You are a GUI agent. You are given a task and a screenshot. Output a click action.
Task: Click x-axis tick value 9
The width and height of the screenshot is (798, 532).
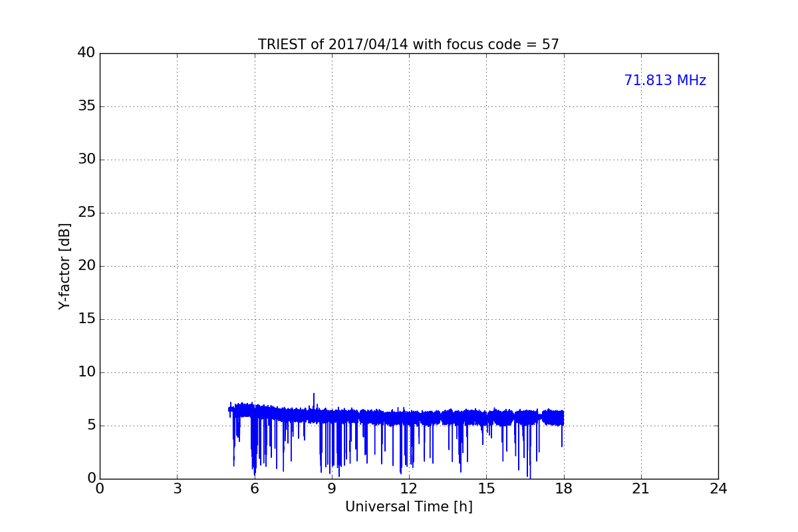(332, 489)
